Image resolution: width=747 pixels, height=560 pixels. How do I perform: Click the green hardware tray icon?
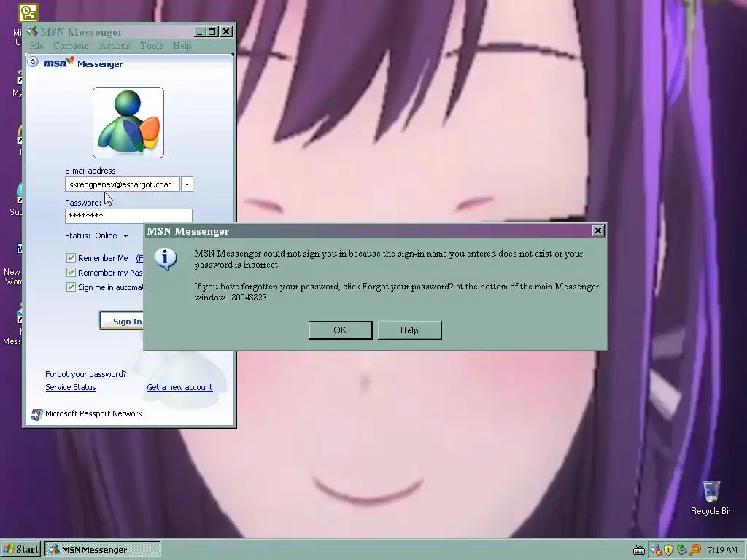click(681, 550)
